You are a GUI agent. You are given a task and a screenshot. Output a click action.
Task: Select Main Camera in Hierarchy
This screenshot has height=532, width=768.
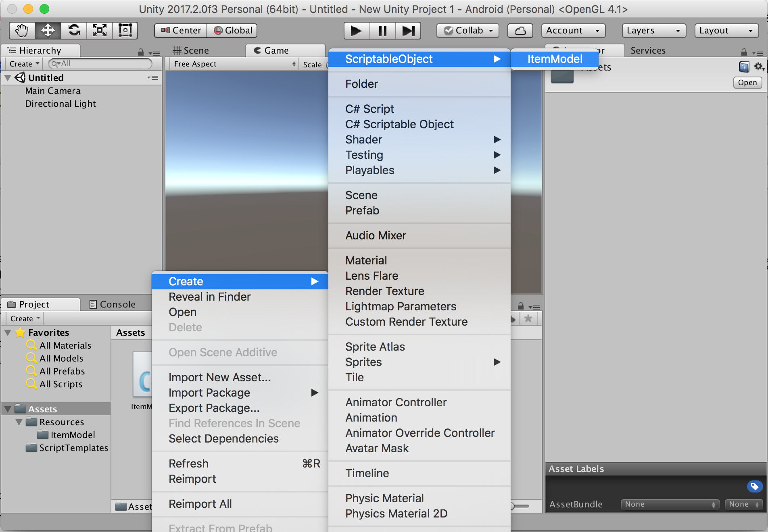[53, 91]
